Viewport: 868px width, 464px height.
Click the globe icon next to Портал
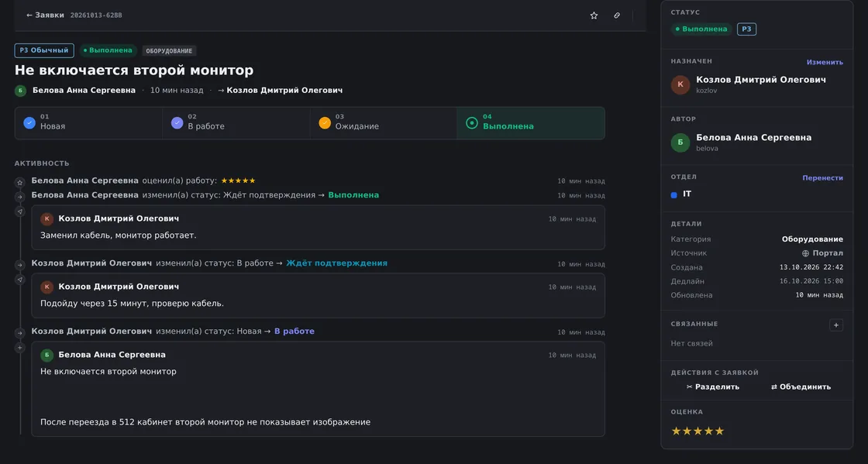805,253
